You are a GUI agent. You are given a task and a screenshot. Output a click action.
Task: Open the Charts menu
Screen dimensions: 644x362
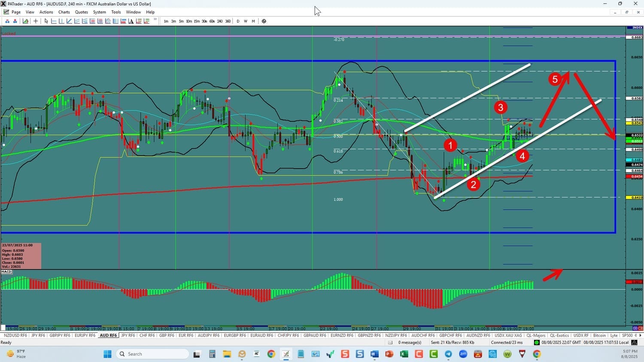pos(64,12)
